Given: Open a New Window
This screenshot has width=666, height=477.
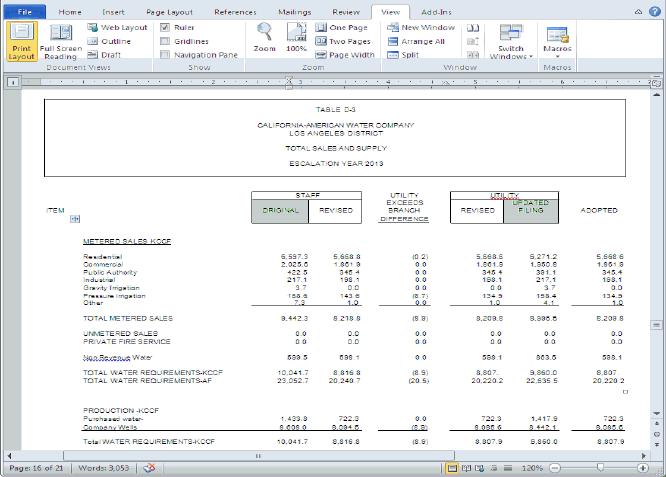Looking at the screenshot, I should [419, 28].
